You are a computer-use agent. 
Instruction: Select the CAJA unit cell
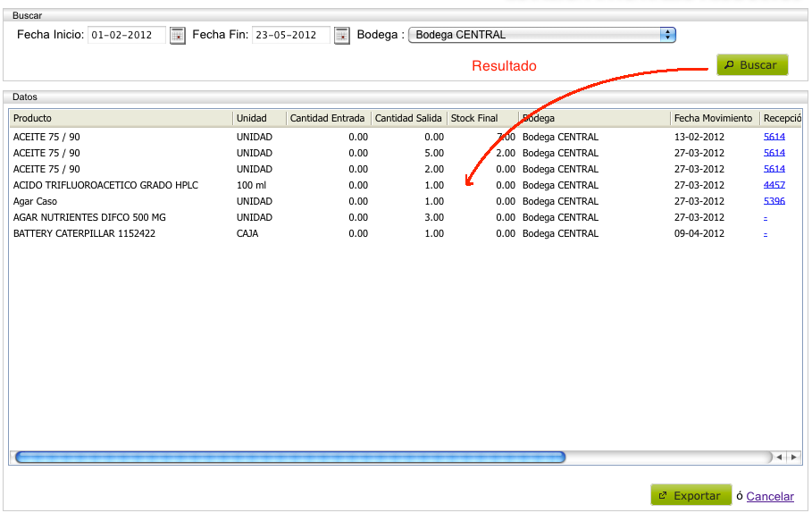pyautogui.click(x=247, y=233)
